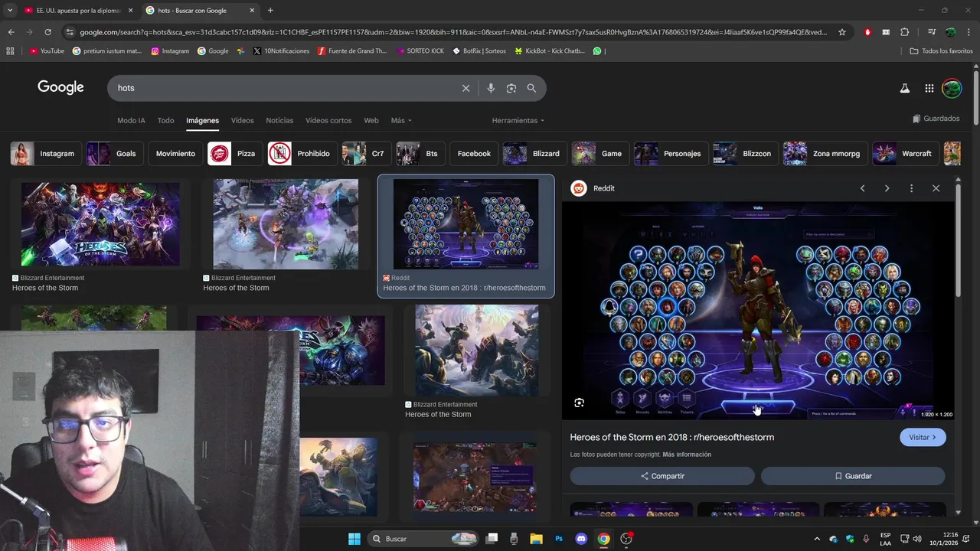This screenshot has width=980, height=551.
Task: Open the dark armored heroes artwork thumbnail
Action: click(476, 350)
